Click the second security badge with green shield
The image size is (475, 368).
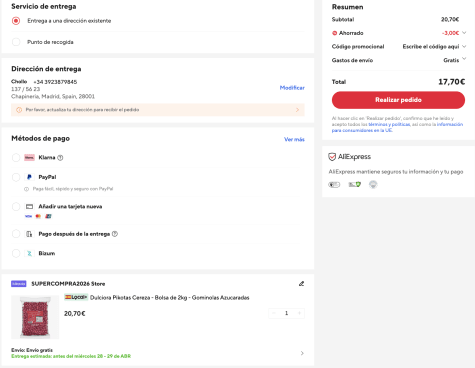point(355,184)
